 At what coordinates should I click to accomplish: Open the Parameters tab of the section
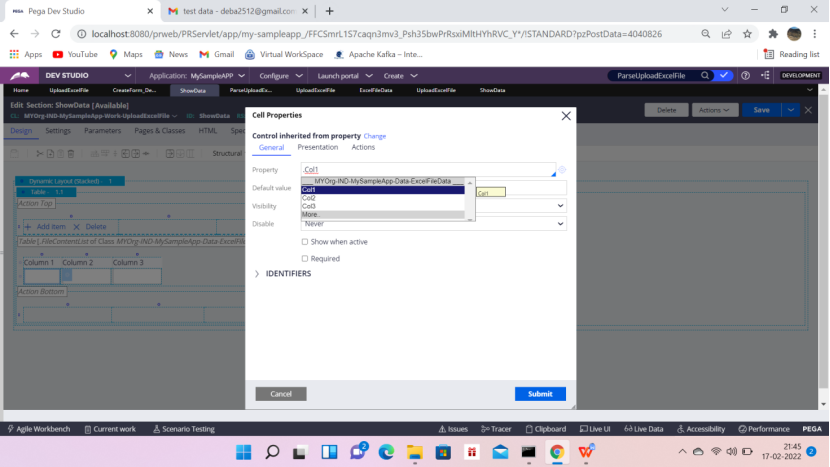(x=102, y=131)
